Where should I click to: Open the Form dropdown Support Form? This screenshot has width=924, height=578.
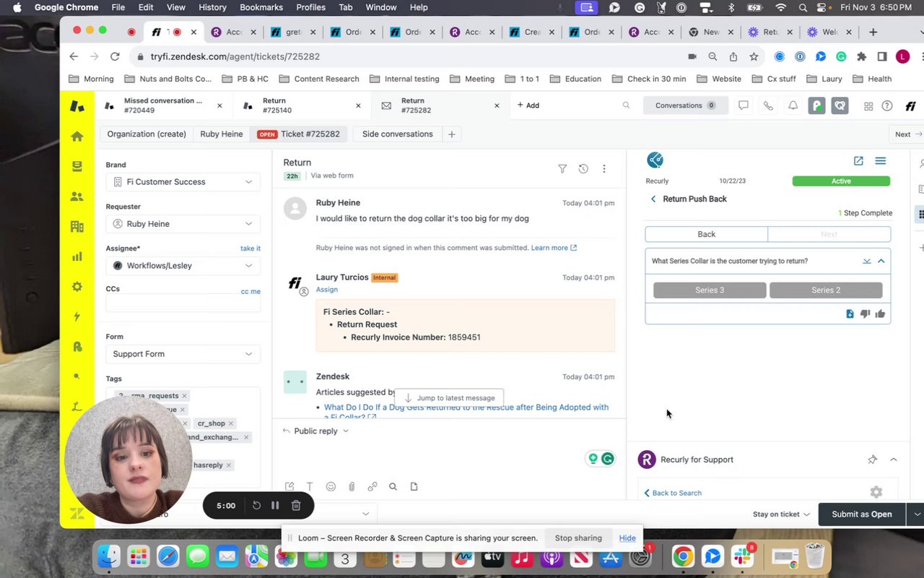click(x=183, y=354)
